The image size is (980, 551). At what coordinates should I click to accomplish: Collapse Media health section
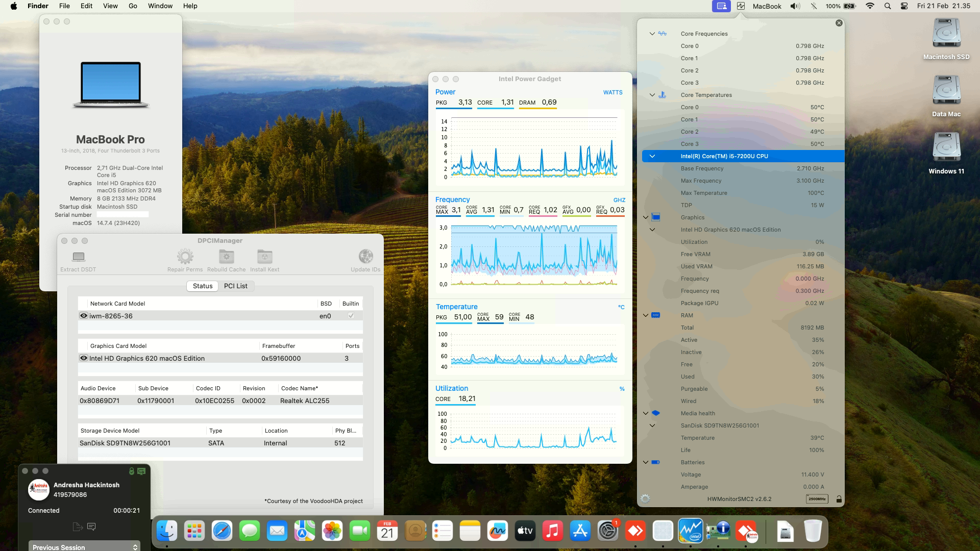pos(646,413)
